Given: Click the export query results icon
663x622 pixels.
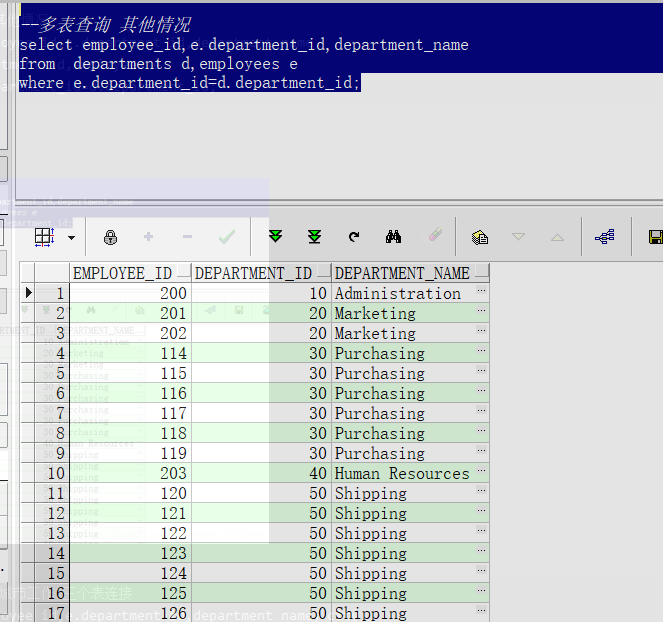Looking at the screenshot, I should tap(480, 237).
